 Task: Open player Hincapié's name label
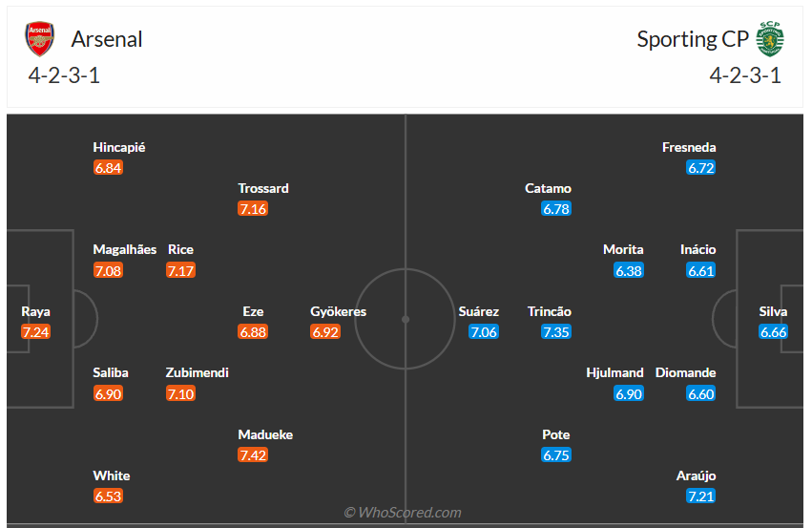119,147
